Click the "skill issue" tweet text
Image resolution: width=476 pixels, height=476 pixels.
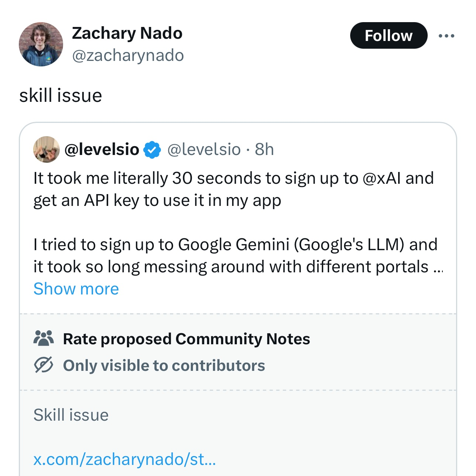coord(61,96)
